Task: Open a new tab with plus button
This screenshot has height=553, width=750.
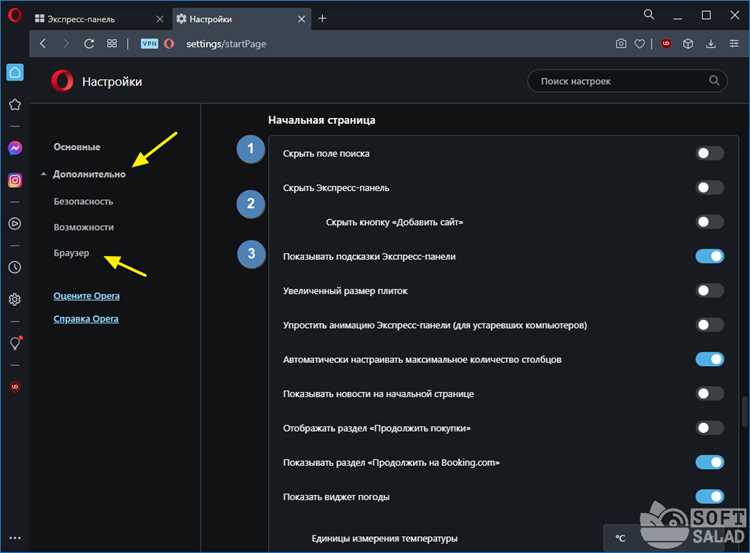Action: click(322, 18)
